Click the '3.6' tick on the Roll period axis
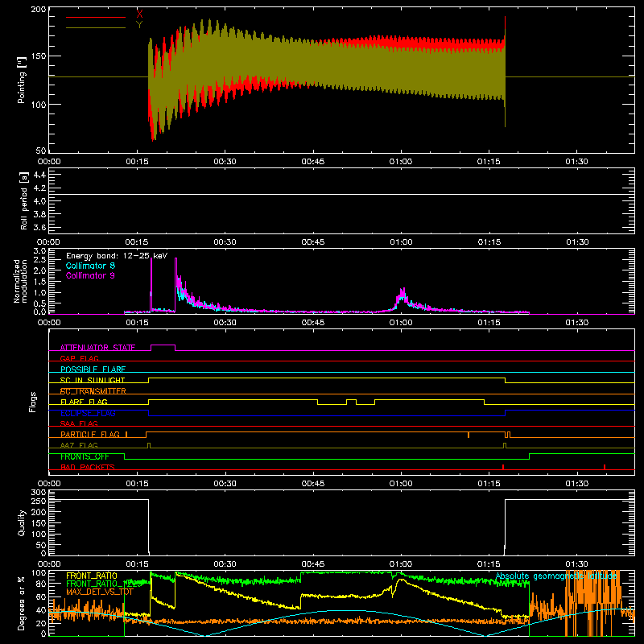 39,228
